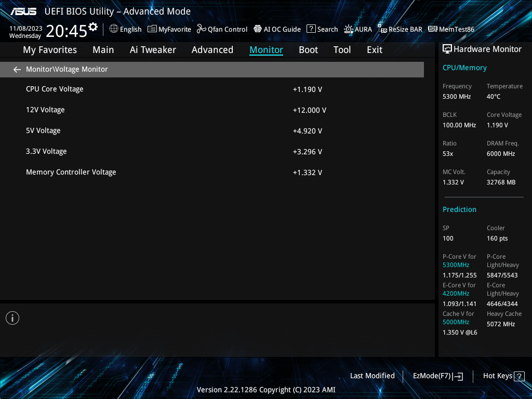Click the globe language icon
The height and width of the screenshot is (399, 532).
(114, 29)
